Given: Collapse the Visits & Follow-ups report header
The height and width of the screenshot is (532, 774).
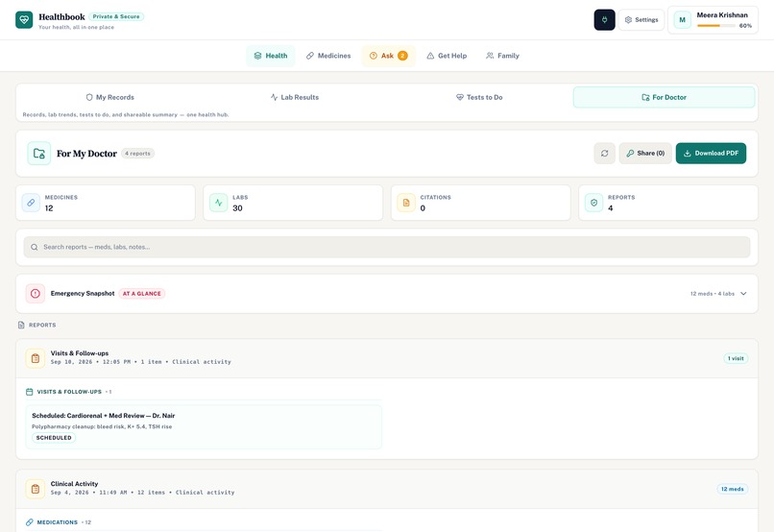Looking at the screenshot, I should pos(387,358).
